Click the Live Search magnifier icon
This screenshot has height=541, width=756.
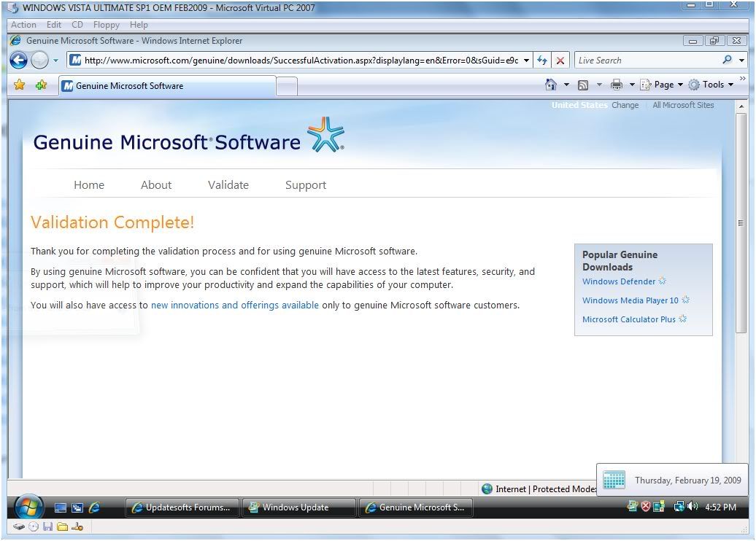tap(727, 60)
